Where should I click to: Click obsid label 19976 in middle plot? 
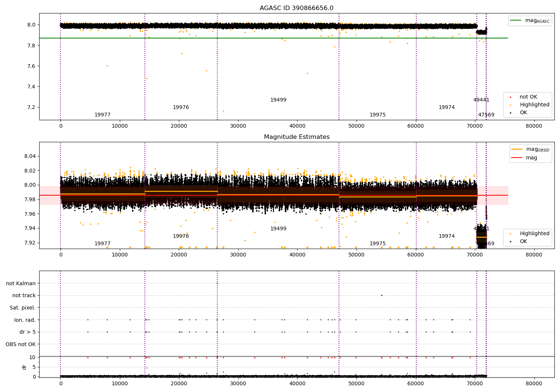pyautogui.click(x=181, y=236)
